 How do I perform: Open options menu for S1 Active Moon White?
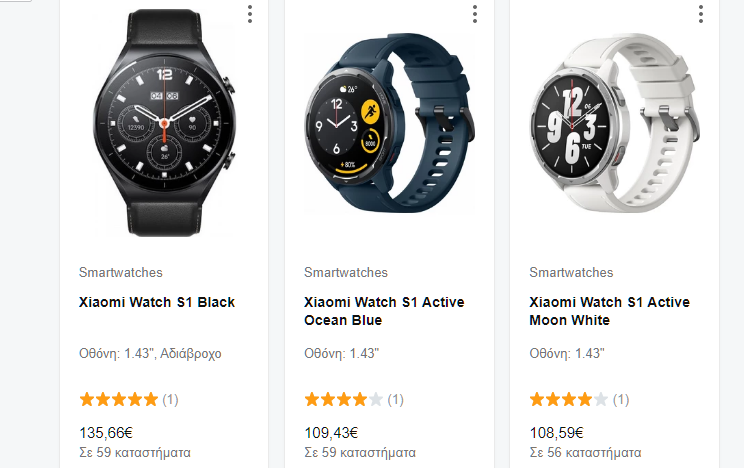(700, 14)
